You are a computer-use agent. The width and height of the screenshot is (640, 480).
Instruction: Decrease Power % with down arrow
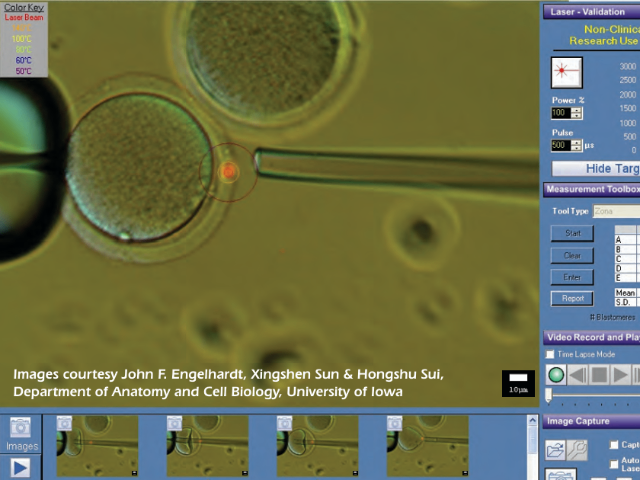[x=576, y=116]
